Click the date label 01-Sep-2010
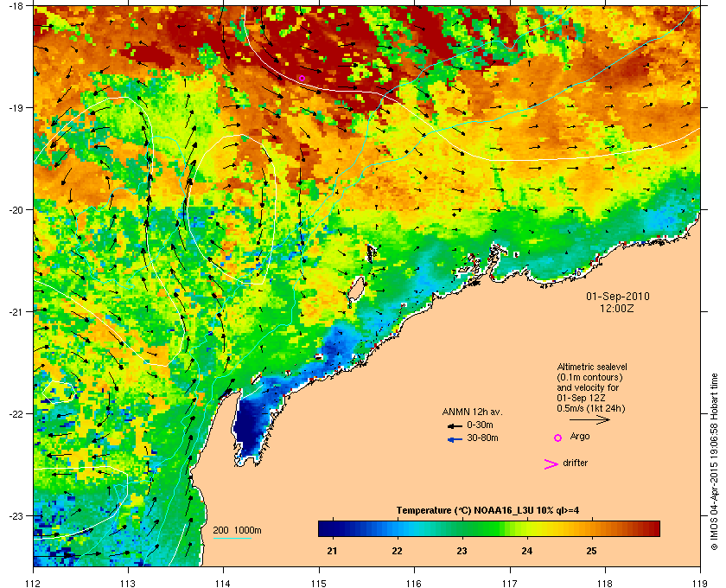This screenshot has width=726, height=588. tap(618, 296)
